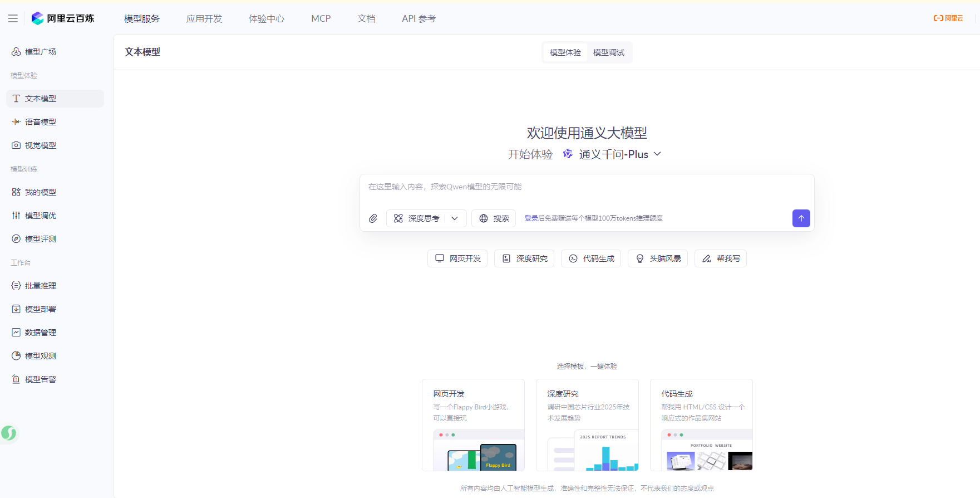Open the 模型服务 top menu
The image size is (980, 498).
click(141, 18)
